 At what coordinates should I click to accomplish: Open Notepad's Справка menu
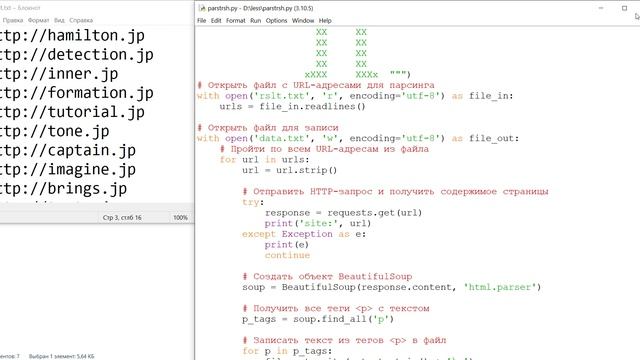tap(81, 20)
